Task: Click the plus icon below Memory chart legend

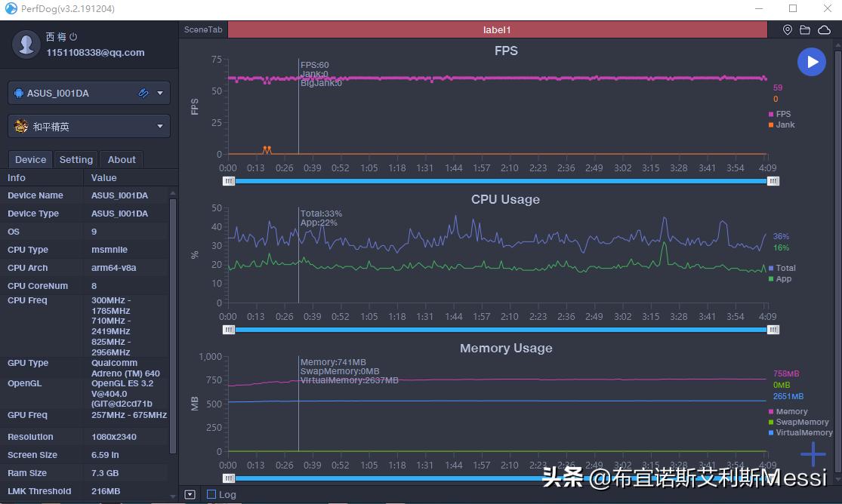Action: [813, 454]
